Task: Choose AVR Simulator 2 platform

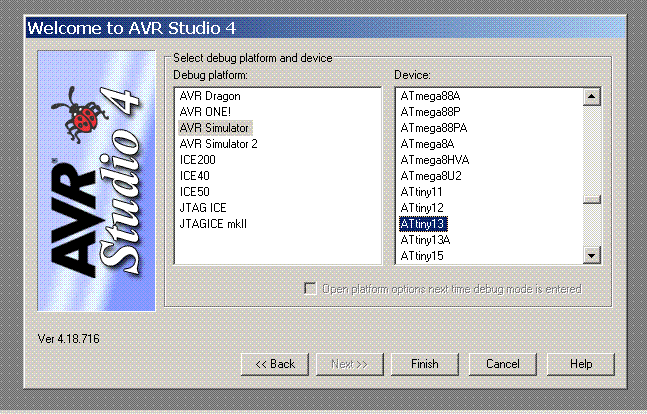Action: 219,144
